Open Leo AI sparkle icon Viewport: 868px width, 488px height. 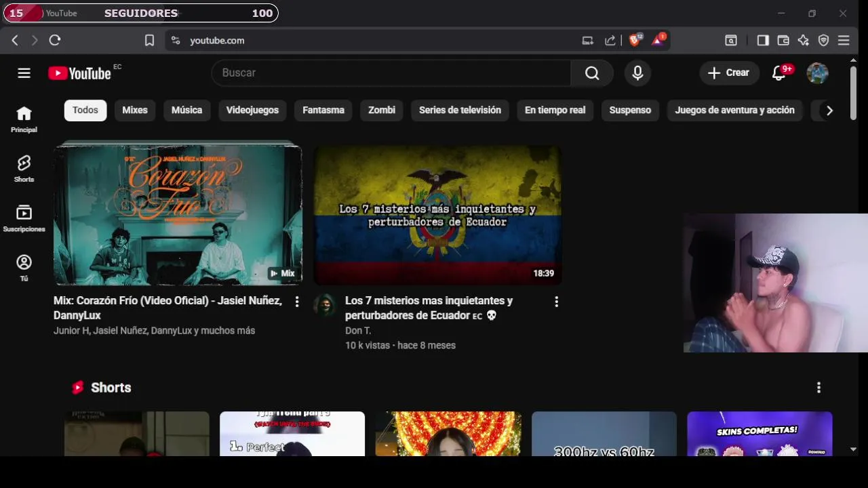tap(804, 41)
